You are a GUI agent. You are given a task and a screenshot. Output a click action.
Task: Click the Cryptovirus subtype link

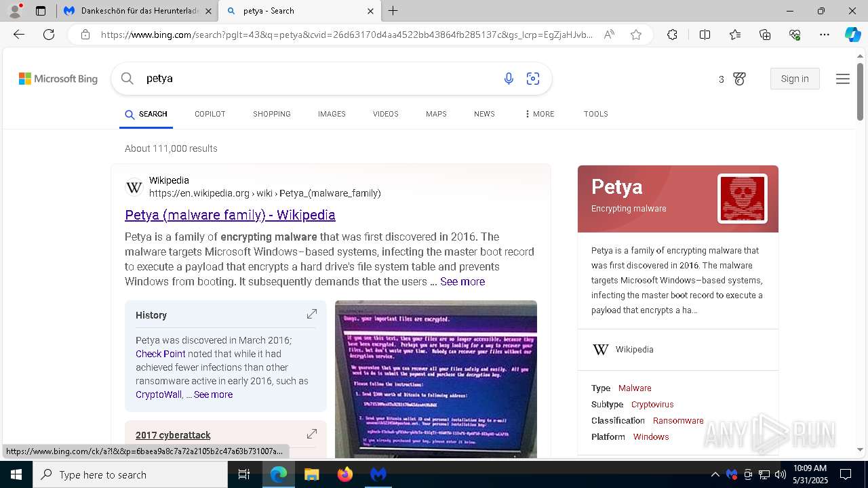(652, 405)
